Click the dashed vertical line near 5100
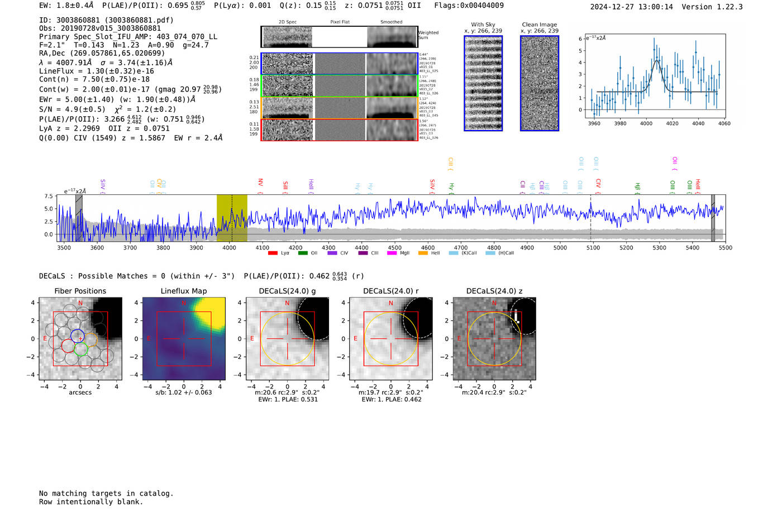The width and height of the screenshot is (782, 532). pyautogui.click(x=591, y=218)
